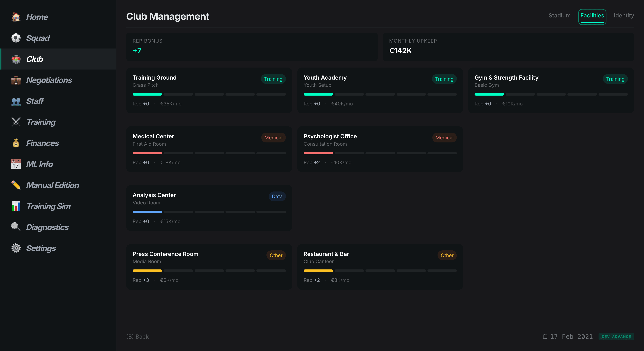Click Rep +3 on Press Conference Room
Image resolution: width=644 pixels, height=351 pixels.
[141, 280]
